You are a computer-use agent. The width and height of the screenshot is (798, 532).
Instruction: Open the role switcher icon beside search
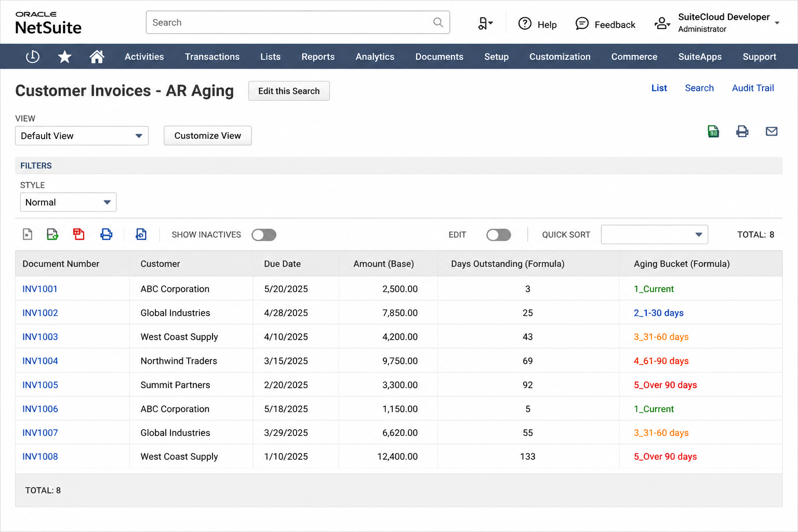click(485, 23)
